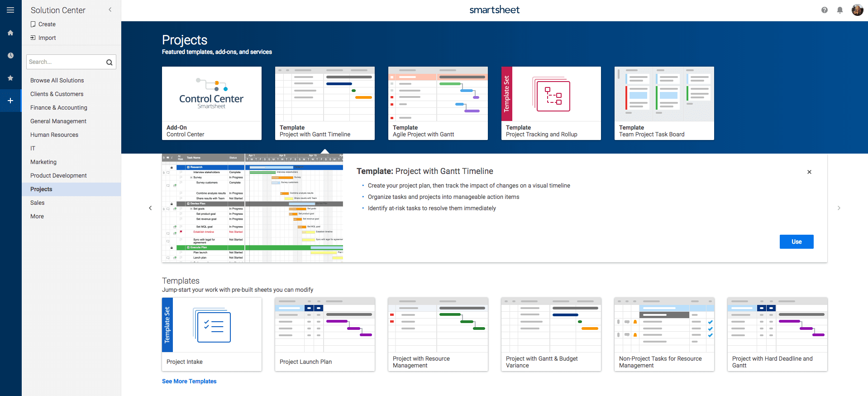868x396 pixels.
Task: Select Human Resources category
Action: click(54, 135)
